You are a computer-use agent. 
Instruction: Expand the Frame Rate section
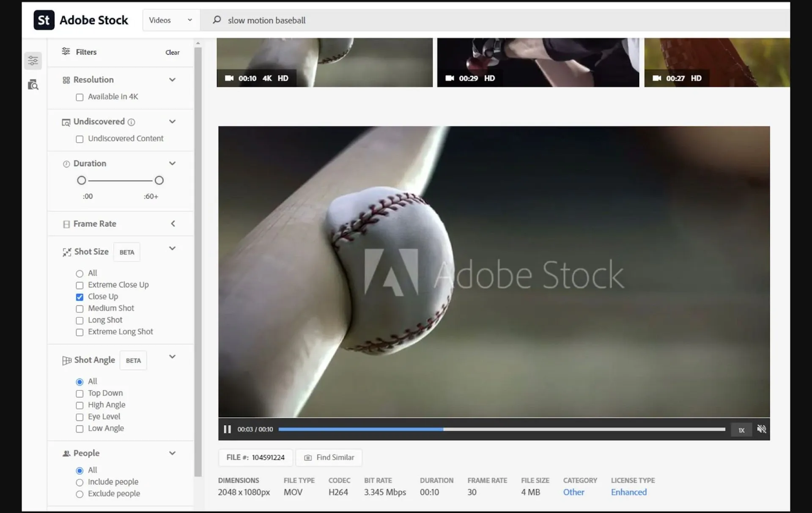[173, 224]
